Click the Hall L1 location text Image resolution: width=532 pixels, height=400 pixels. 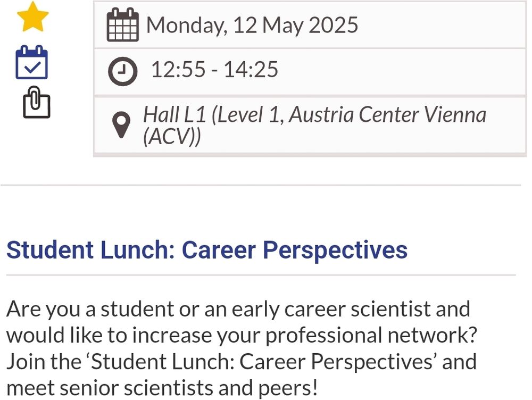[314, 114]
